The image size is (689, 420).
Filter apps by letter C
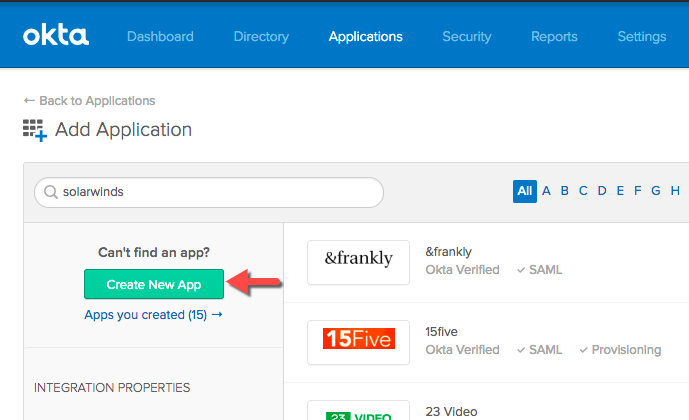pos(583,191)
